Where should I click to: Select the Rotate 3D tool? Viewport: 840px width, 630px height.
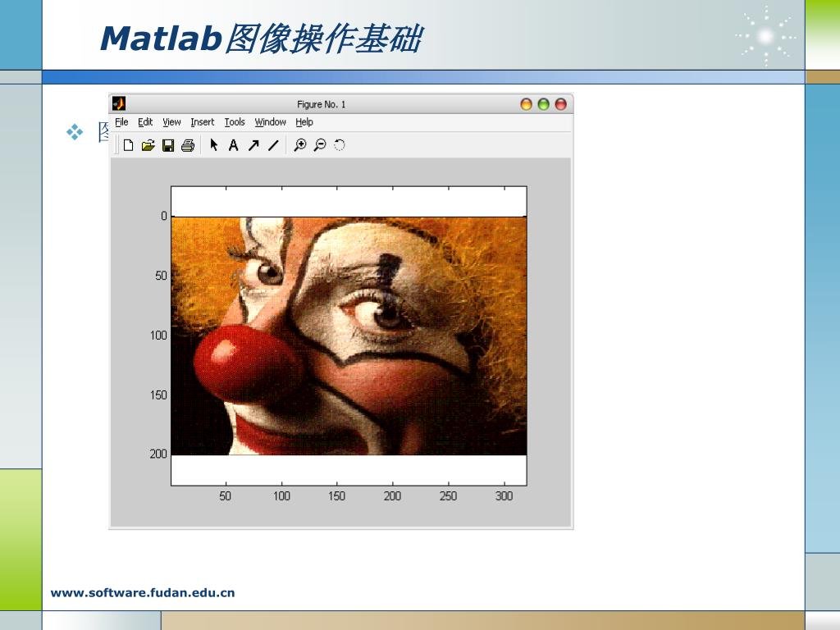click(x=339, y=145)
